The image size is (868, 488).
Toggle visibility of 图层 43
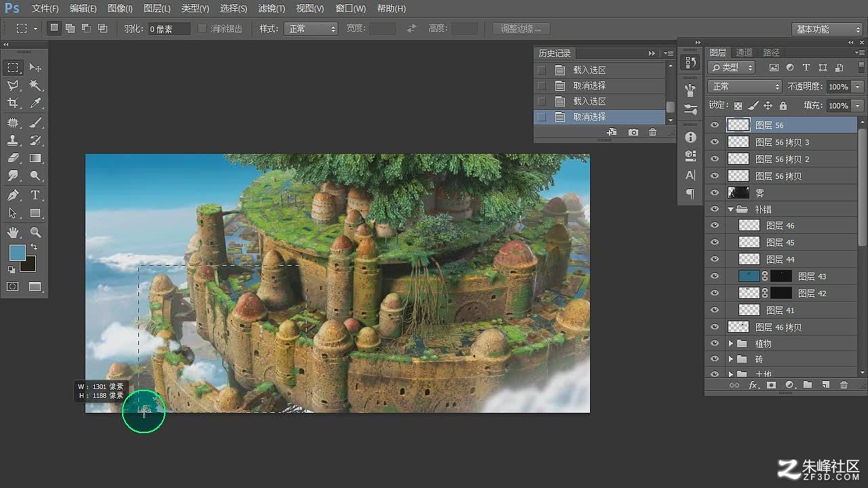point(714,277)
